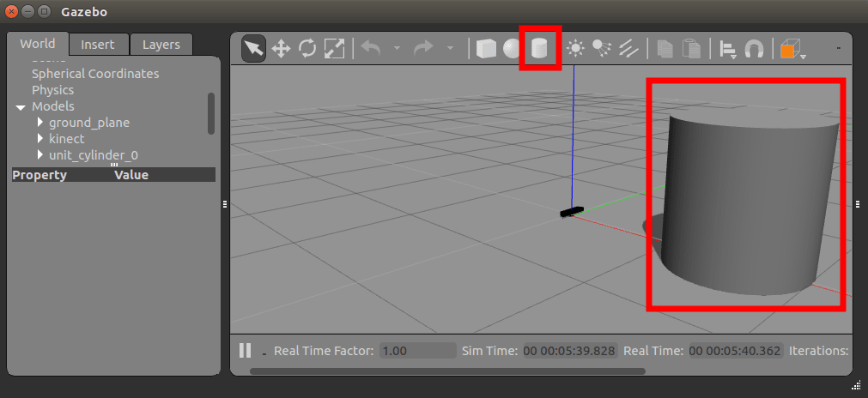Screen dimensions: 868x398
Task: Click the Value column header
Action: coord(131,175)
